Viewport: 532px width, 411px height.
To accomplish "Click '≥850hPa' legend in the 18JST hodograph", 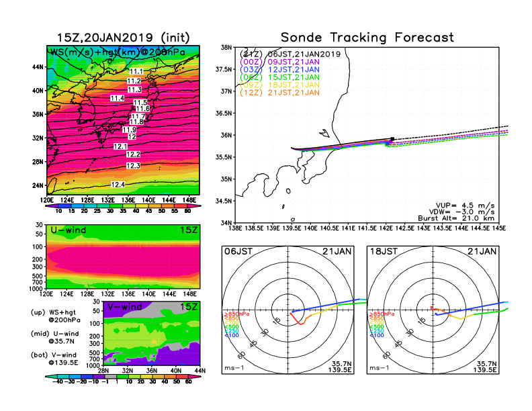I will click(x=382, y=314).
